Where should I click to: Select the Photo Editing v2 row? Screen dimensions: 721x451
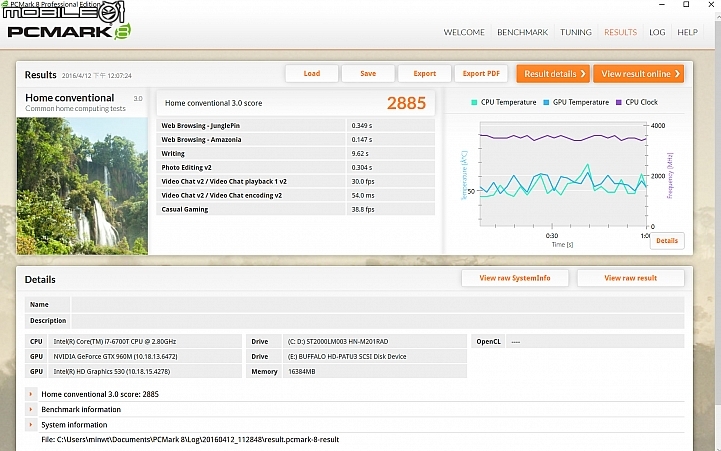296,167
